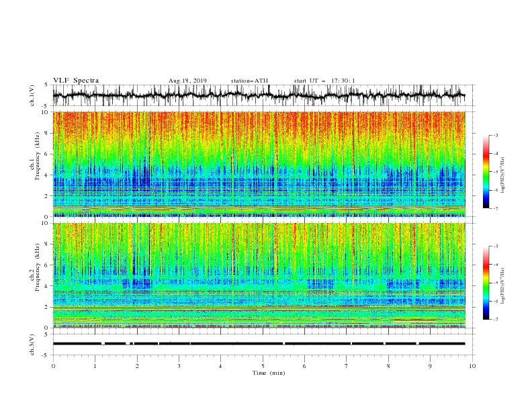Viewport: 532px width, 411px height.
Task: Click the ch.1 voltage waveform trace
Action: (x=259, y=95)
